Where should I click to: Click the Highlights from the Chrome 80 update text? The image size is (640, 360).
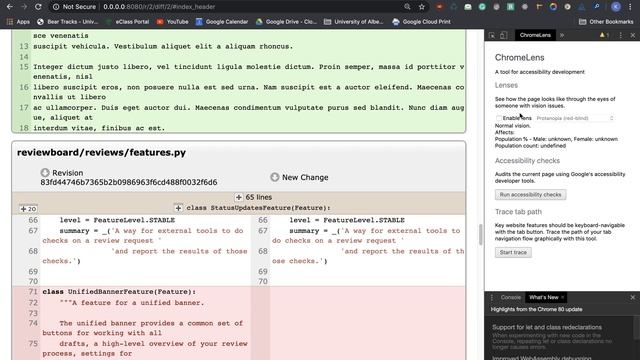tap(536, 309)
